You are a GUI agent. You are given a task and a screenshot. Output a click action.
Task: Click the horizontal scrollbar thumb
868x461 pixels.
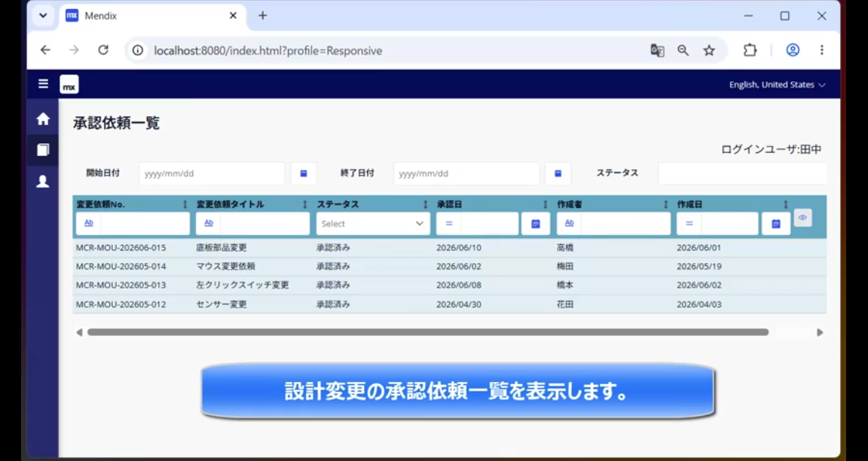[x=428, y=332]
